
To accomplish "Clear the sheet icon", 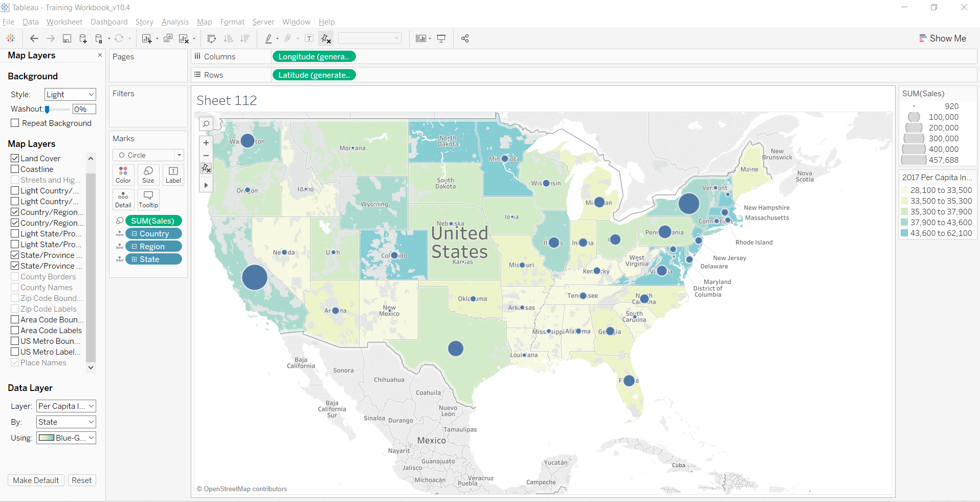I will pyautogui.click(x=184, y=38).
